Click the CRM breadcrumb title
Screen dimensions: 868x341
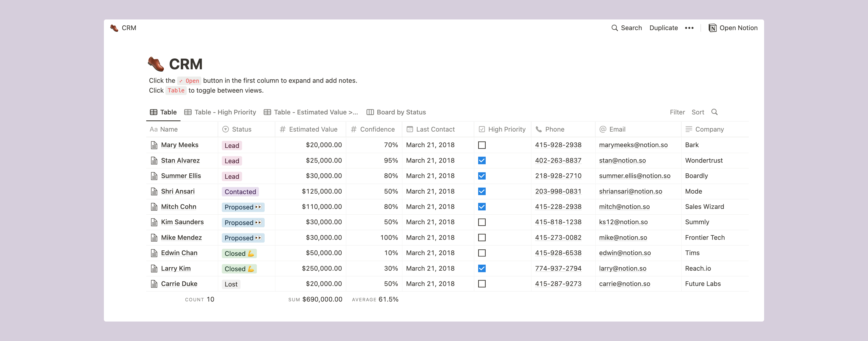[129, 28]
